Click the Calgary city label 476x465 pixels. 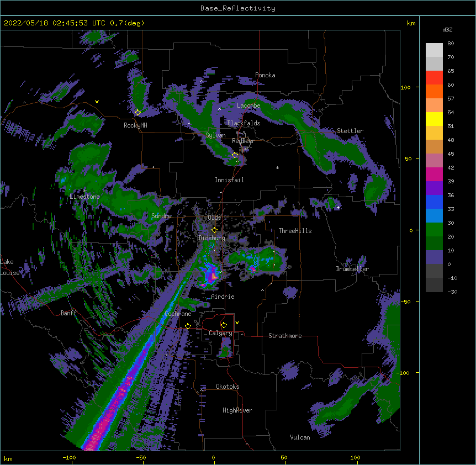coord(220,333)
